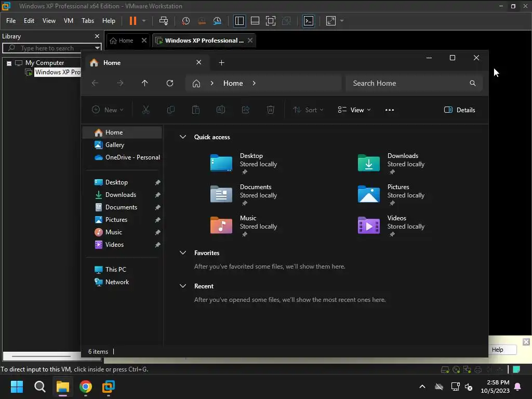This screenshot has height=399, width=532.
Task: Collapse the Quick access section
Action: [183, 137]
